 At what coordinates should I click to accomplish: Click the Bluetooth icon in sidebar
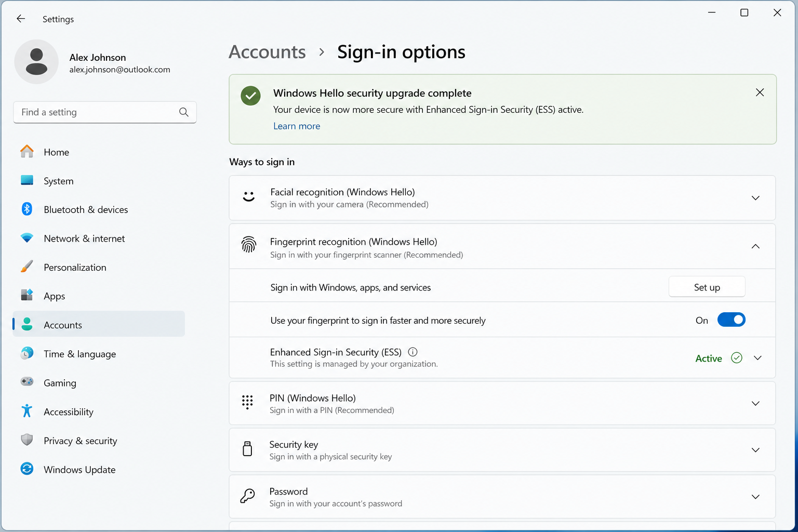tap(27, 209)
